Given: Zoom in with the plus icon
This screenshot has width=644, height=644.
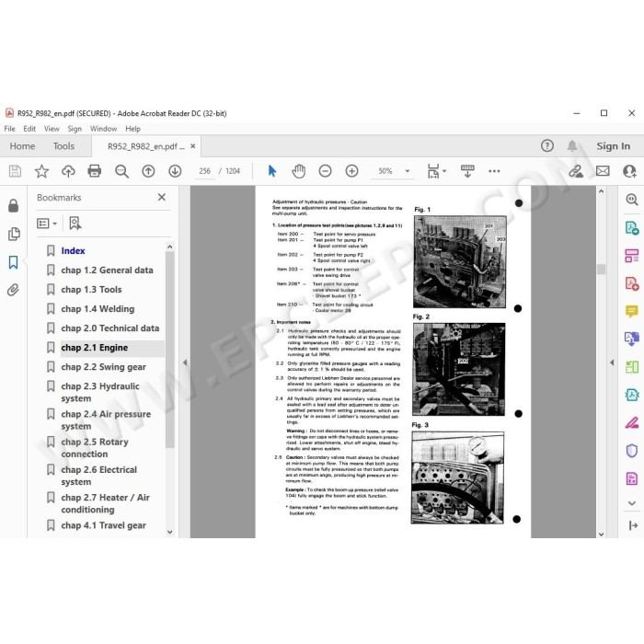Looking at the screenshot, I should [x=351, y=171].
